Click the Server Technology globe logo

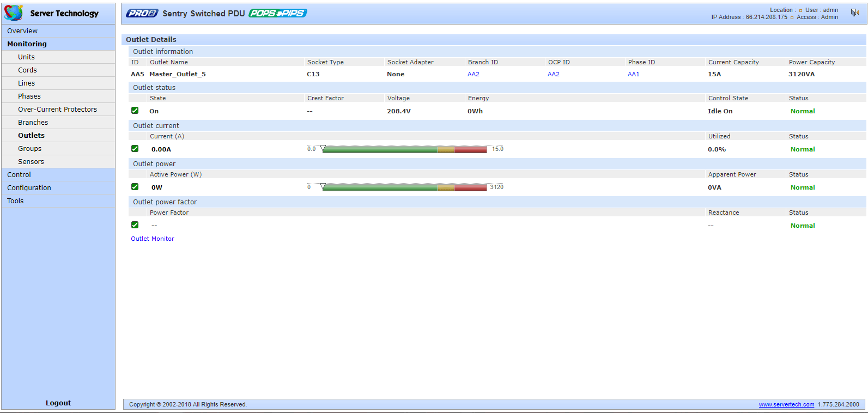coord(14,13)
